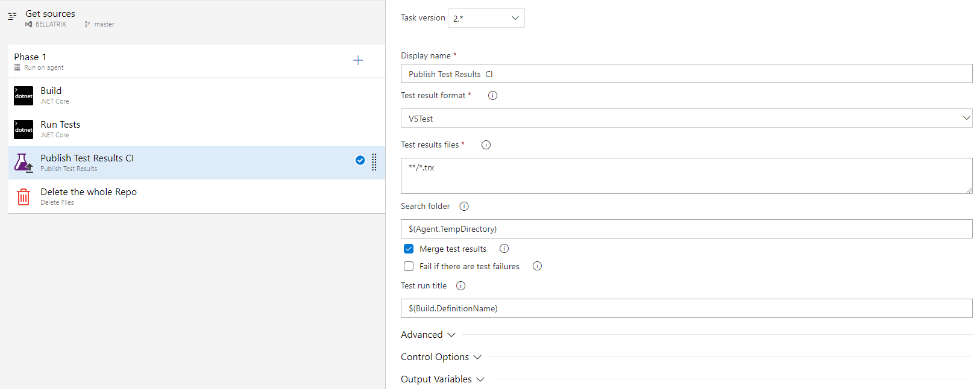The height and width of the screenshot is (389, 980).
Task: Select the Run Tests task
Action: [x=196, y=129]
